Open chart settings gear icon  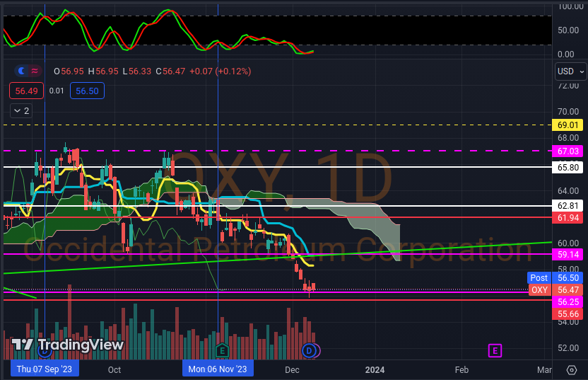pos(572,369)
